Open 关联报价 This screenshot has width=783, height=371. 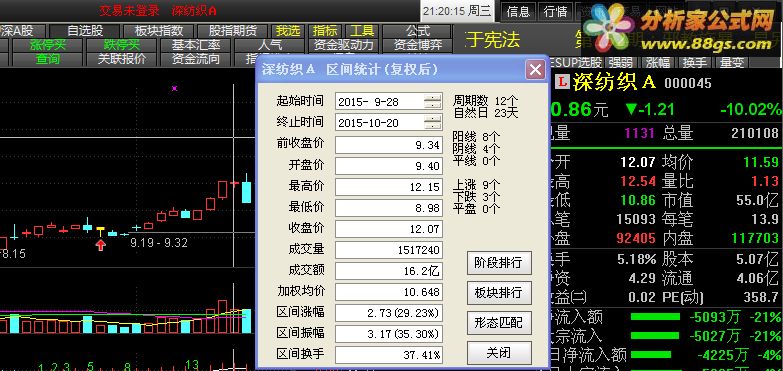121,59
